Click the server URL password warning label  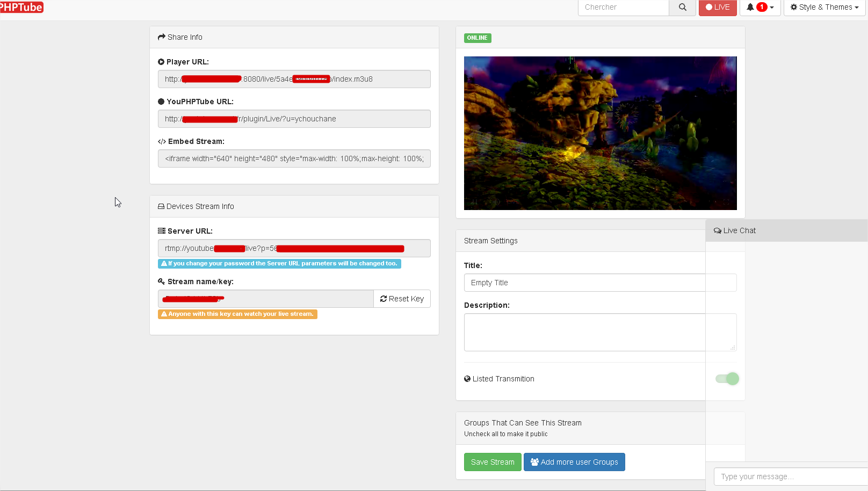click(x=279, y=264)
